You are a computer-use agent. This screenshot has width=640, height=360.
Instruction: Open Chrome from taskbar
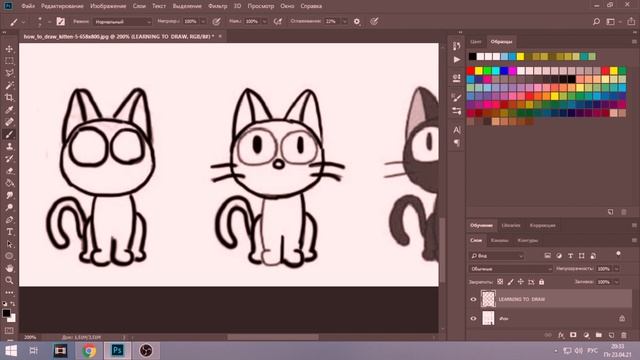coord(89,351)
